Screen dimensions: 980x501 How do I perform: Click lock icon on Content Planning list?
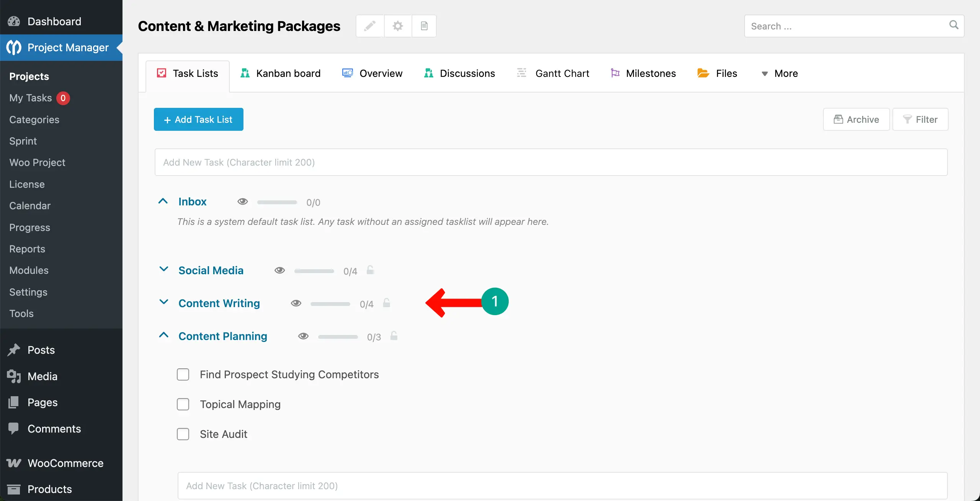click(394, 336)
